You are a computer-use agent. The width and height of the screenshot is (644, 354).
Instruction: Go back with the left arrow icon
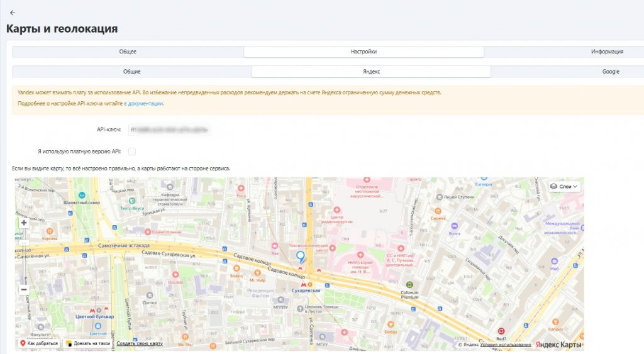(13, 13)
